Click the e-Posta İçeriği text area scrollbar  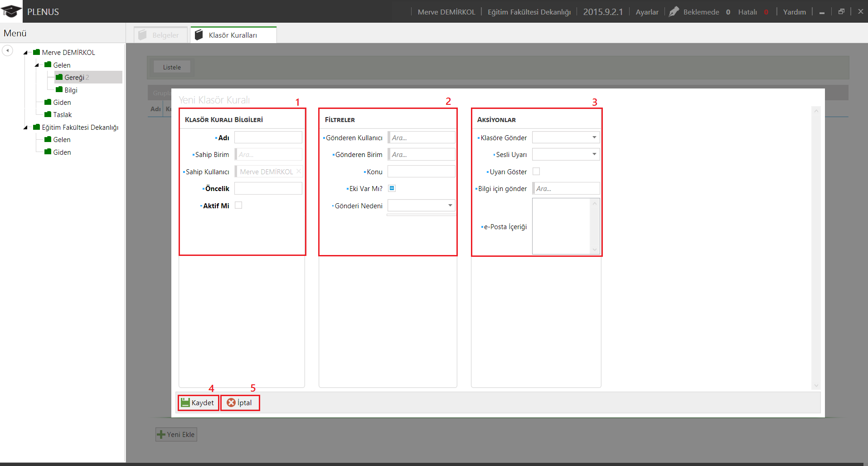coord(595,226)
